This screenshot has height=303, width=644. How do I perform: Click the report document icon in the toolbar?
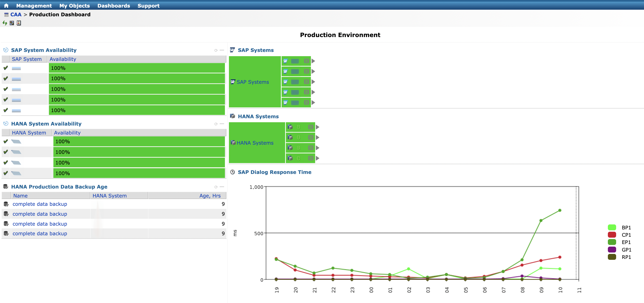(18, 23)
